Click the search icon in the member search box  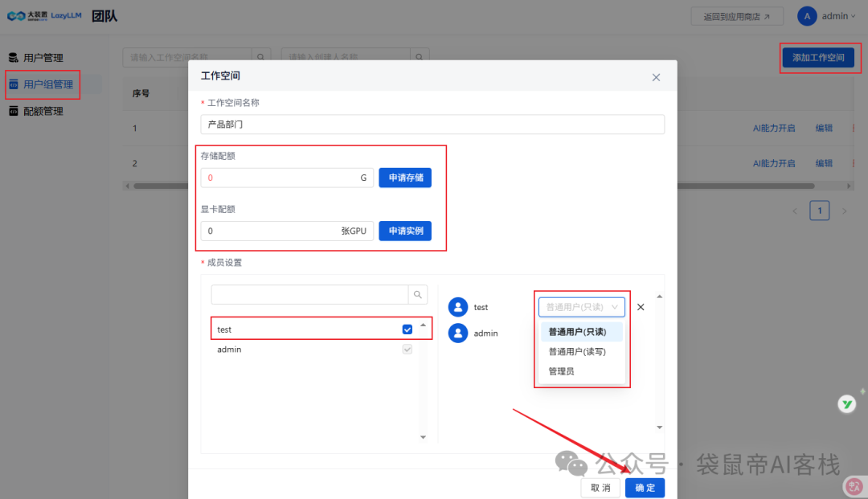click(x=417, y=294)
